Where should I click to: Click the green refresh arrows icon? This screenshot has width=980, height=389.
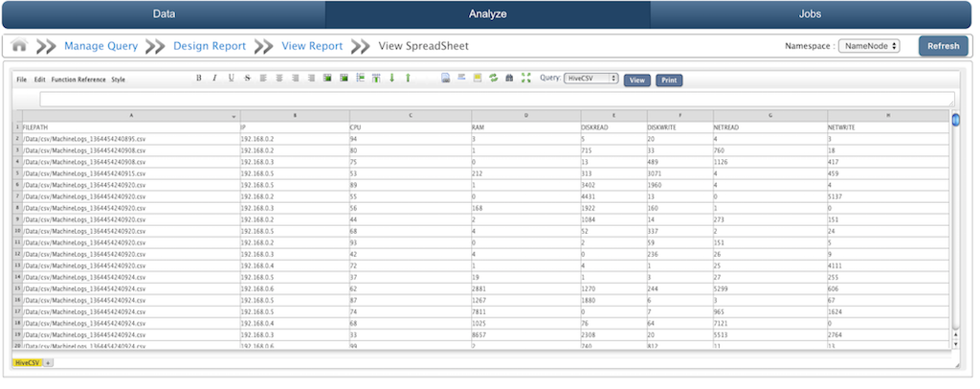coord(494,79)
